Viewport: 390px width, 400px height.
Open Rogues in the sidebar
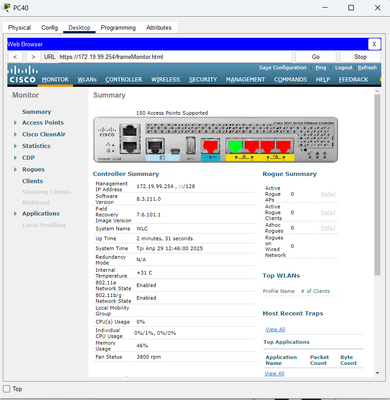pyautogui.click(x=33, y=169)
